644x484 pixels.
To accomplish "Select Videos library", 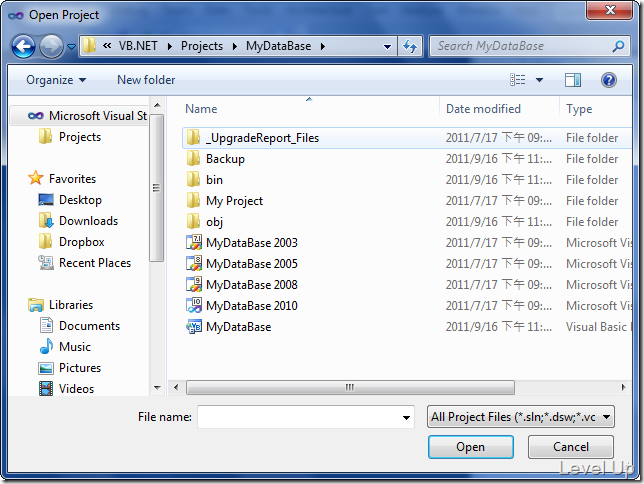I will 66,389.
